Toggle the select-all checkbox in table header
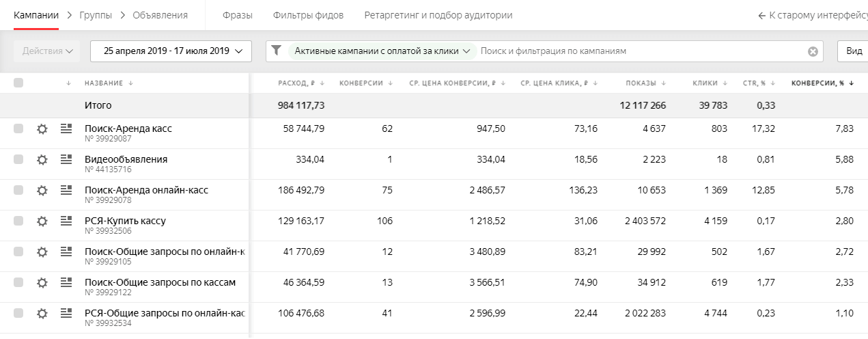Viewport: 868px width, 339px height. (18, 83)
